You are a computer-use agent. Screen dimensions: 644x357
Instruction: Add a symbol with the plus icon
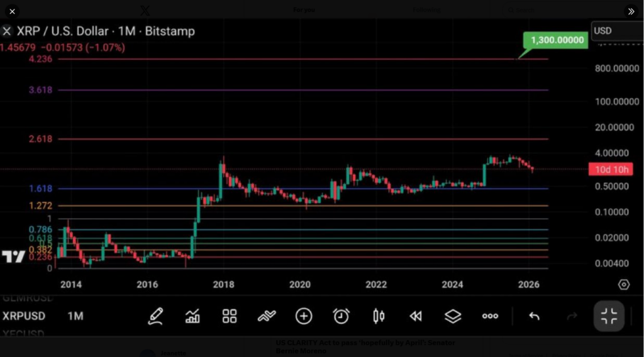304,316
